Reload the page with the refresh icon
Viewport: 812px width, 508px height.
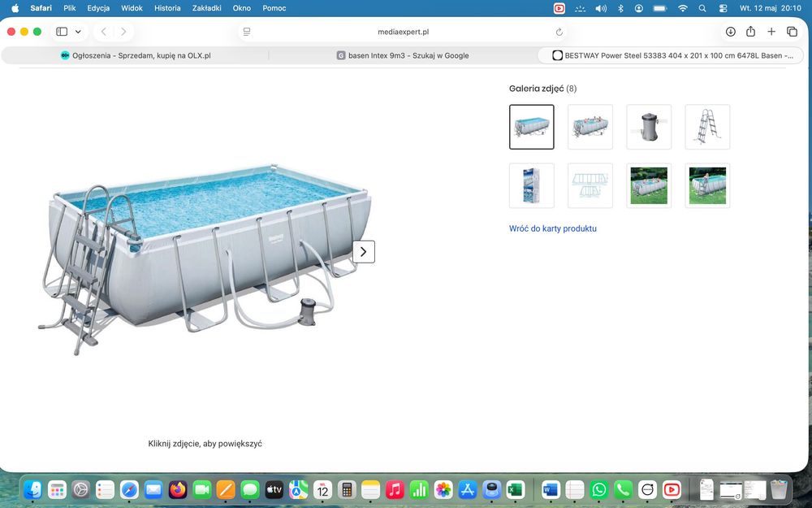(x=559, y=33)
